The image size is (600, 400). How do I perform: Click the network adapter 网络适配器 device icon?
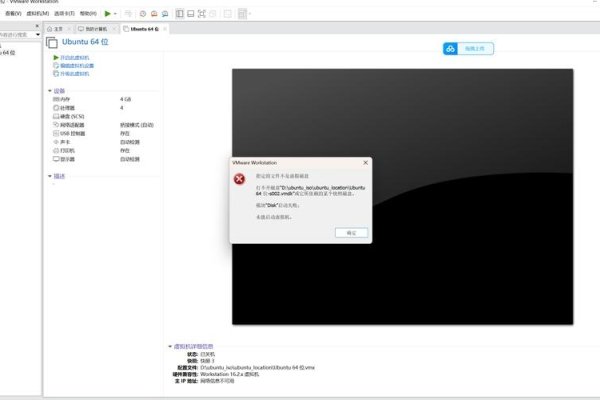[x=56, y=125]
